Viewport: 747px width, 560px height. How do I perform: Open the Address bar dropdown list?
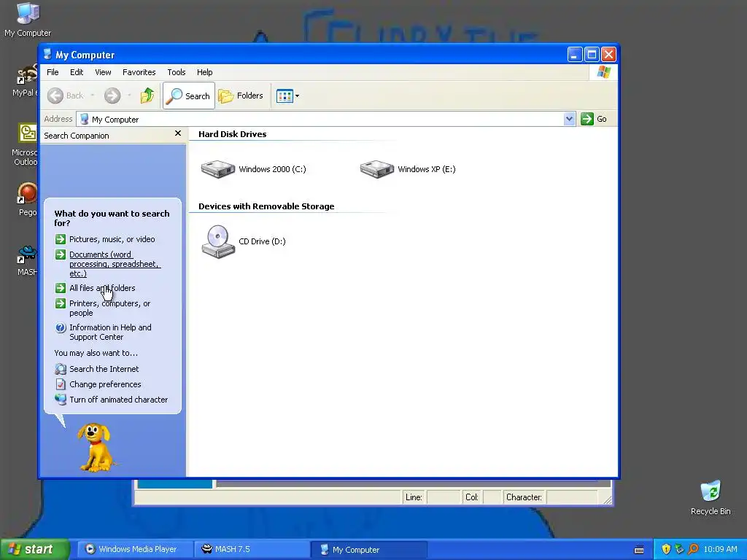click(569, 119)
